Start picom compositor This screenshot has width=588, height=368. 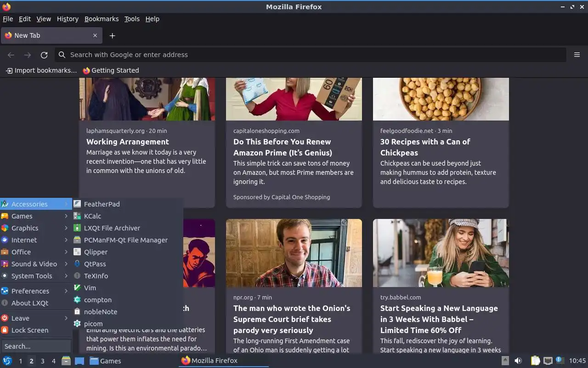coord(128,323)
